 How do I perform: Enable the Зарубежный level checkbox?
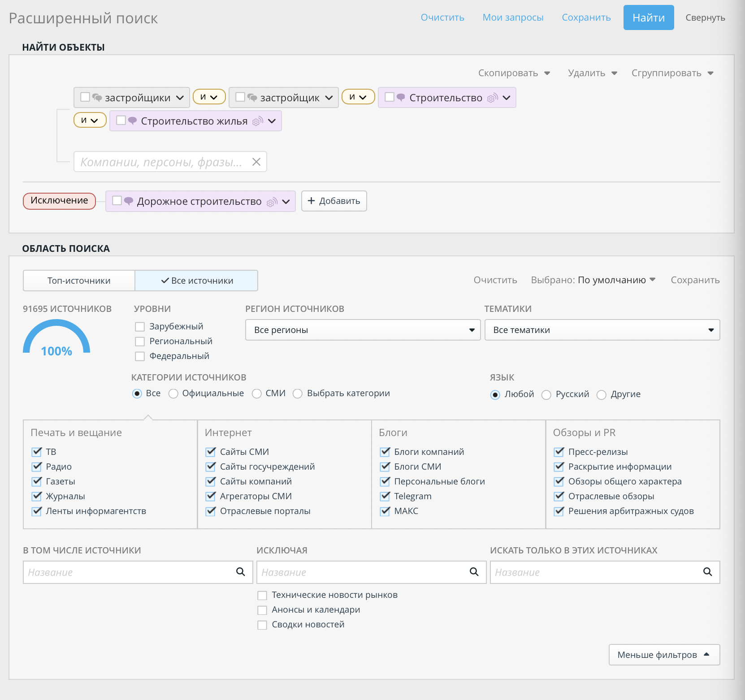[140, 327]
